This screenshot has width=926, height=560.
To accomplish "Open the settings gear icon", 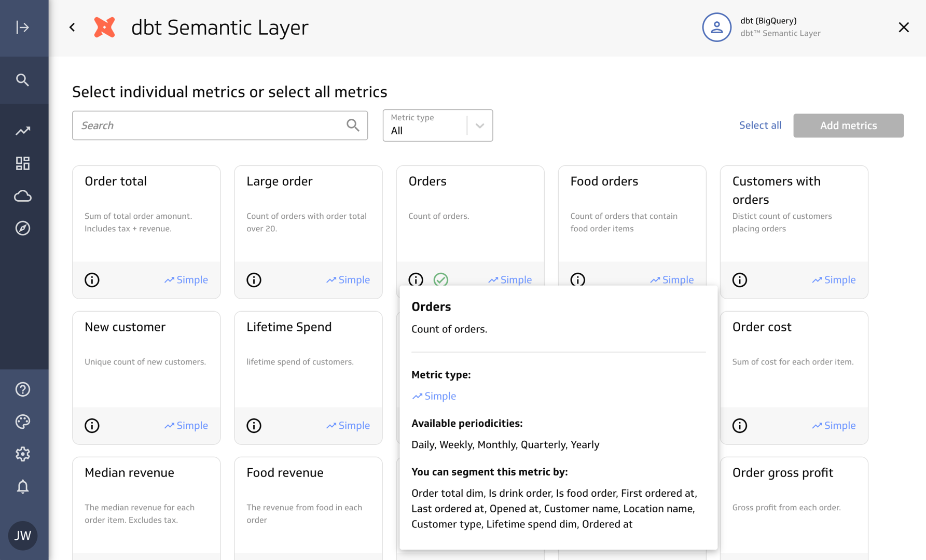I will pos(23,454).
